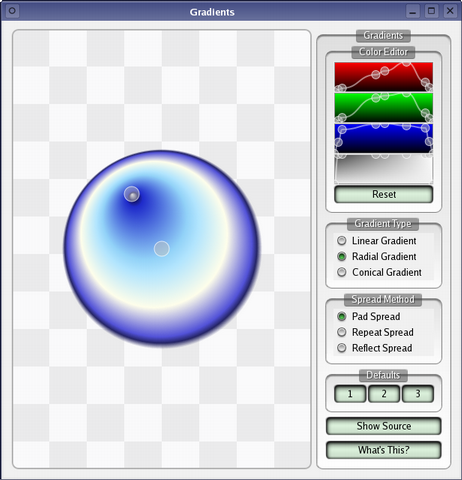
Task: Click the red channel gradient editor
Action: tap(384, 77)
